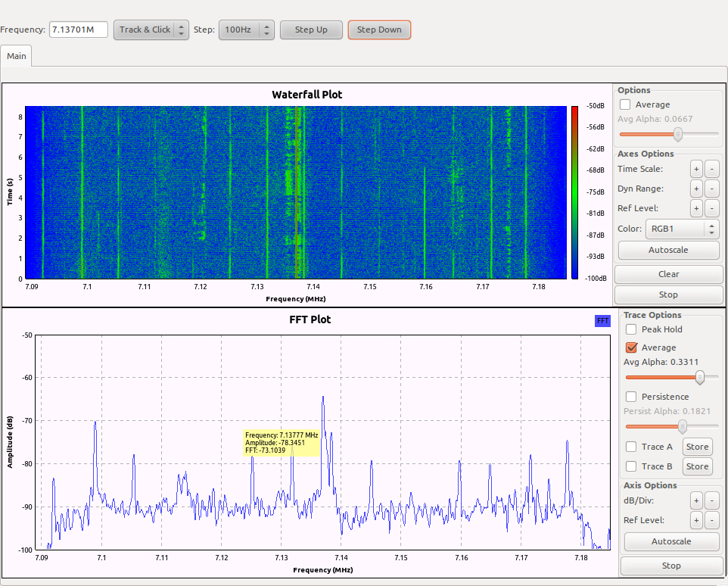Stop the FFT plot
This screenshot has width=728, height=586.
671,566
